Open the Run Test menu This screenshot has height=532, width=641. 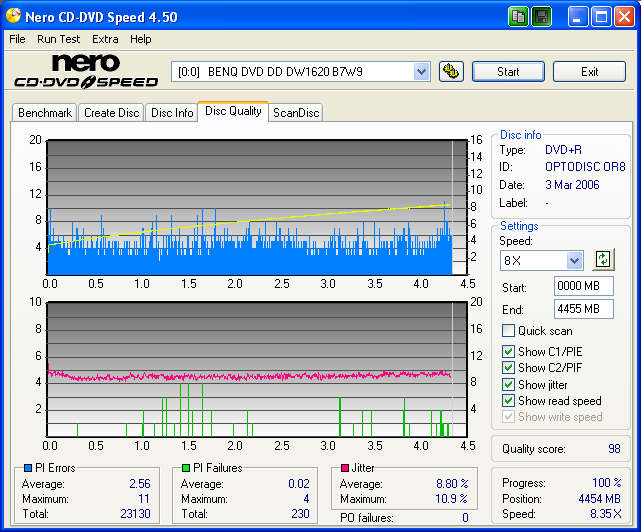point(58,39)
